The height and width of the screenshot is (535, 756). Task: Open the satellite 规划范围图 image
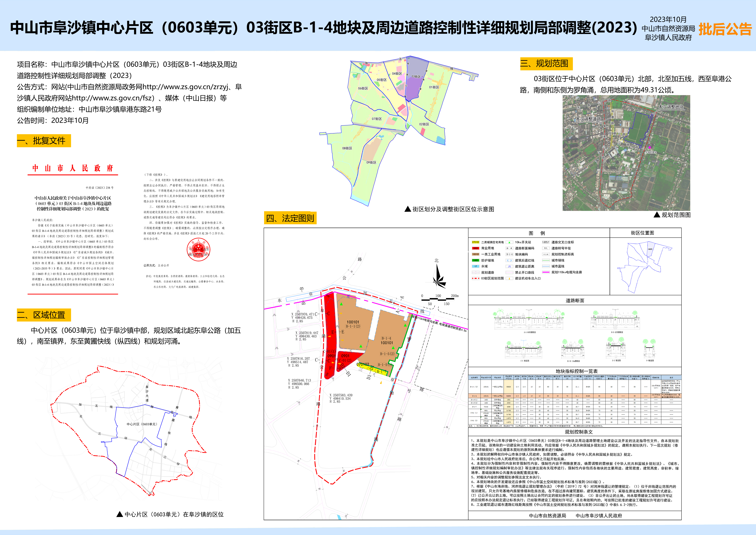tap(626, 153)
